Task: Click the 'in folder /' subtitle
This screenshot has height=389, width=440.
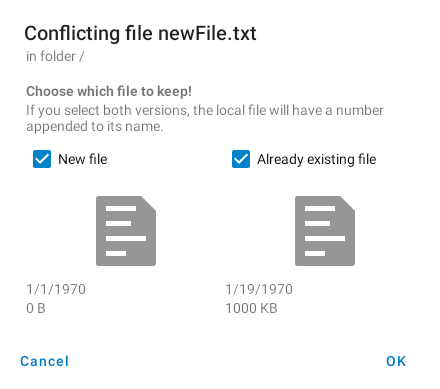Action: point(55,56)
